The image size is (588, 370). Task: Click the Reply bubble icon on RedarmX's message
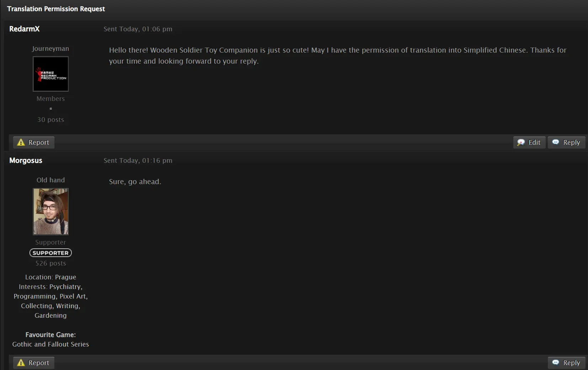click(556, 142)
